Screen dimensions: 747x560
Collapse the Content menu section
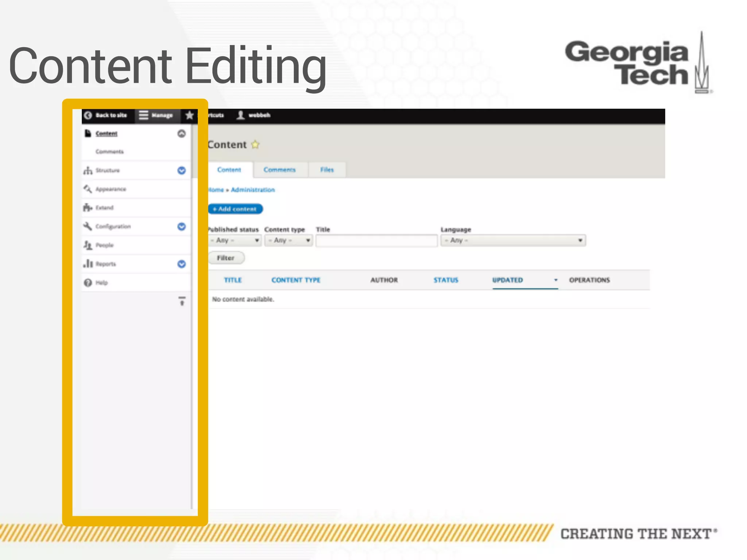pyautogui.click(x=182, y=134)
